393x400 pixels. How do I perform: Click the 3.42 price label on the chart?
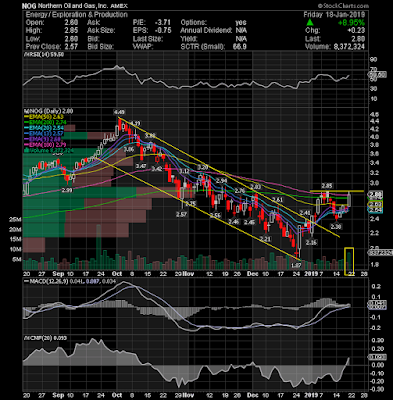point(157,169)
